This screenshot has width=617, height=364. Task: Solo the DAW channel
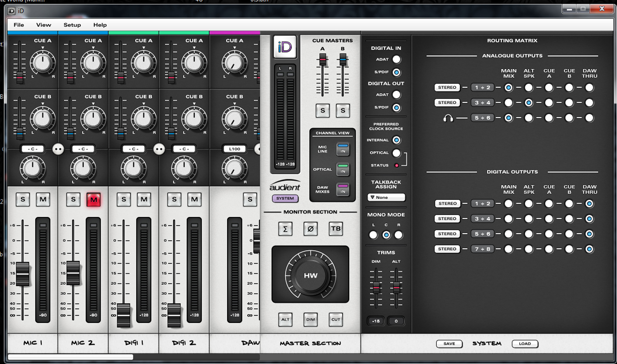tap(250, 199)
